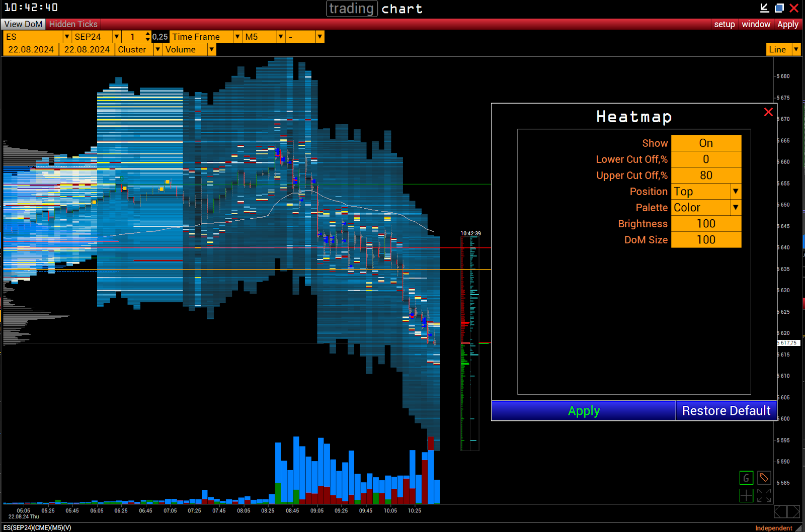Viewport: 805px width, 532px height.
Task: Click the four-arrow expand chart icon
Action: [x=764, y=496]
